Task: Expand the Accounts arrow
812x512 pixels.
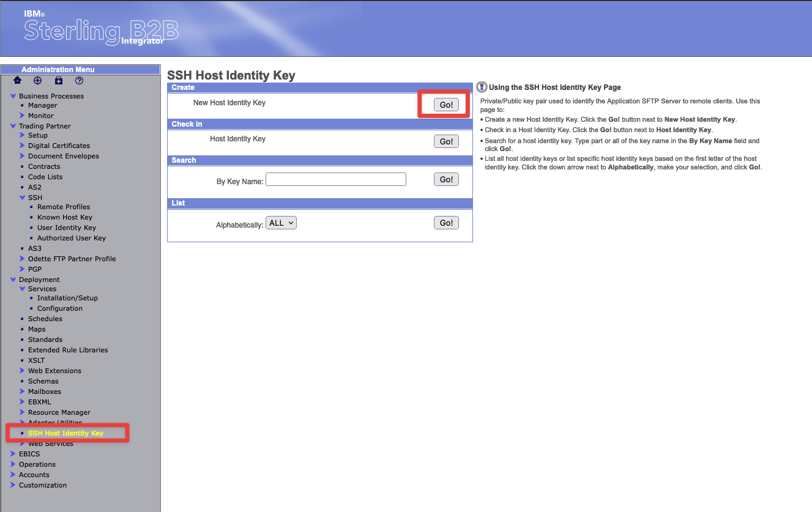Action: [x=13, y=475]
